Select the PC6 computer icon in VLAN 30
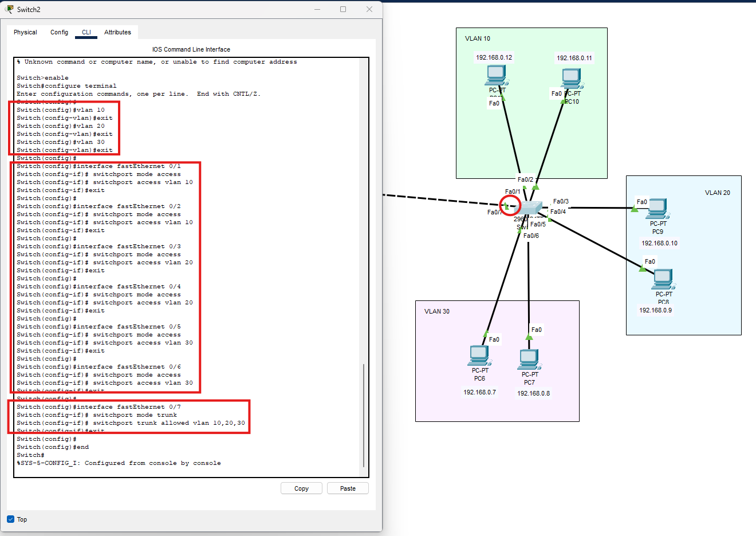756x536 pixels. pyautogui.click(x=479, y=355)
